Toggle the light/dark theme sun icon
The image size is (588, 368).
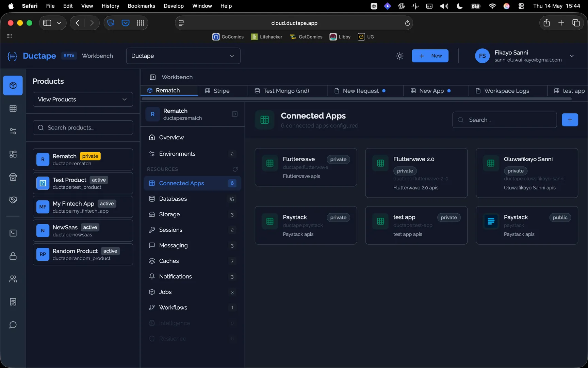[x=400, y=56]
